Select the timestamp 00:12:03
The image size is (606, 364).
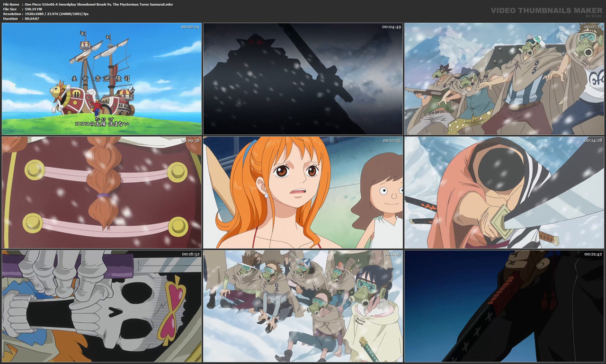coord(392,141)
